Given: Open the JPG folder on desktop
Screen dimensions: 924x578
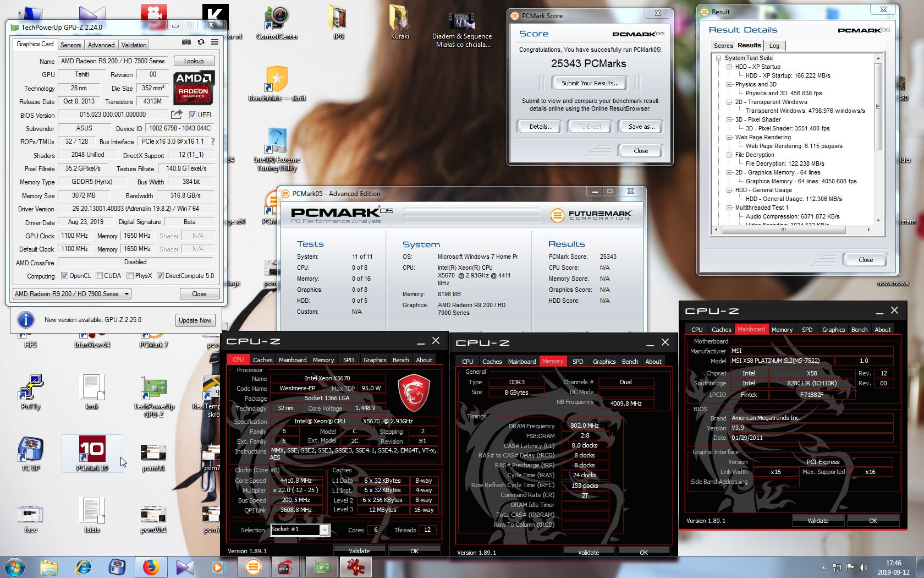Looking at the screenshot, I should [x=338, y=22].
